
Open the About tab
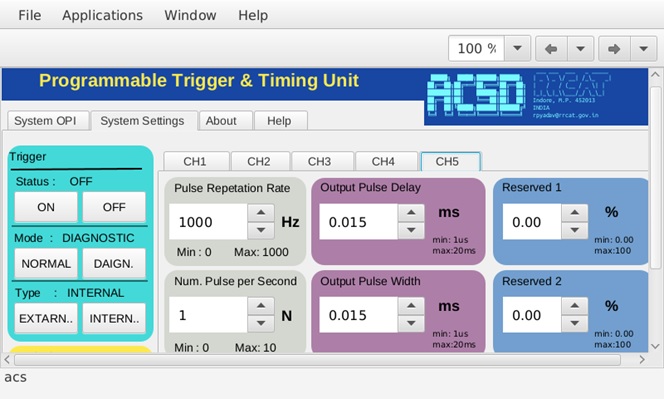[226, 121]
